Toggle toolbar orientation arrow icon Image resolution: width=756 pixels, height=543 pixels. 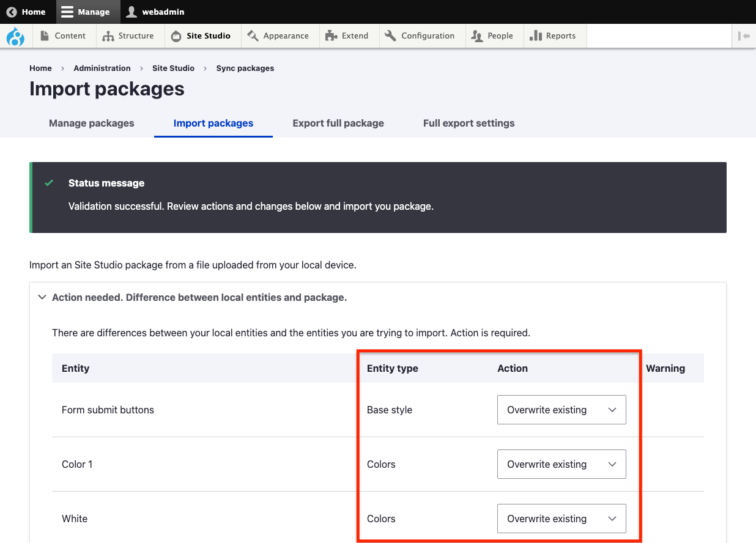(x=744, y=36)
